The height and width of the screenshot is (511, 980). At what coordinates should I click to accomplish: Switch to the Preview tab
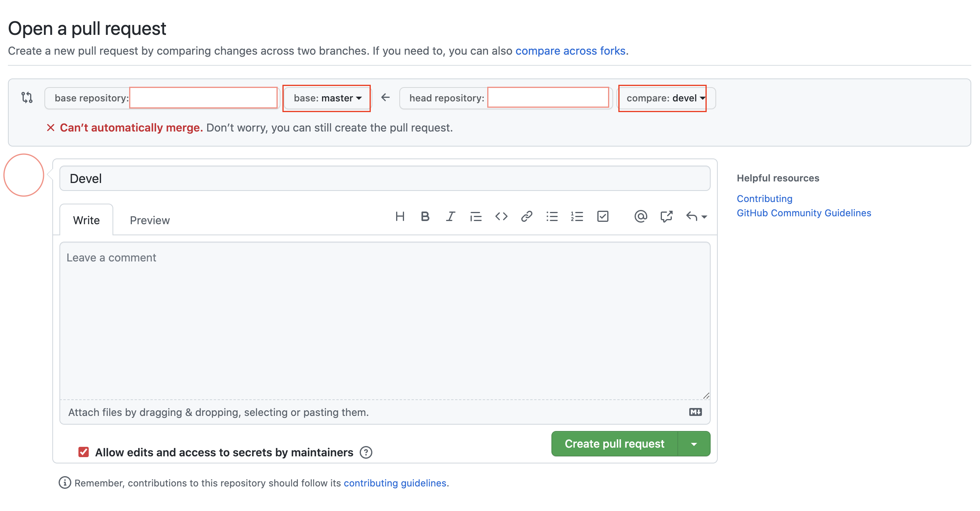[150, 220]
